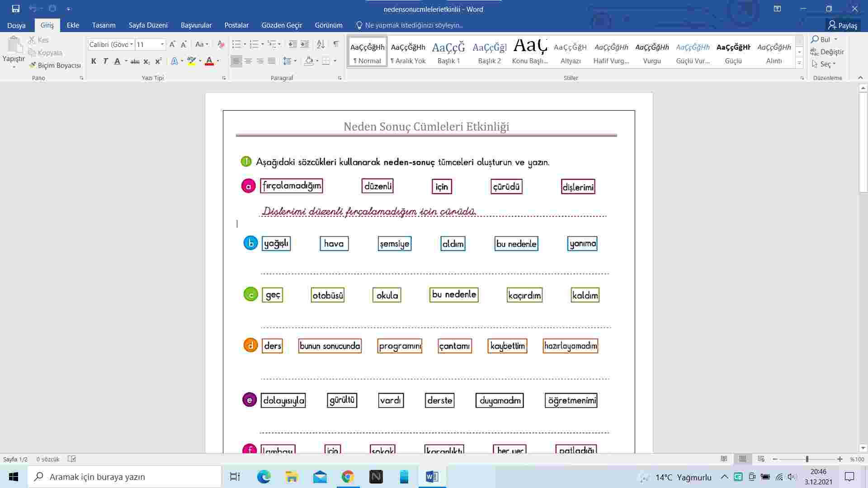Center align the paragraph
The height and width of the screenshot is (488, 868).
coord(248,61)
